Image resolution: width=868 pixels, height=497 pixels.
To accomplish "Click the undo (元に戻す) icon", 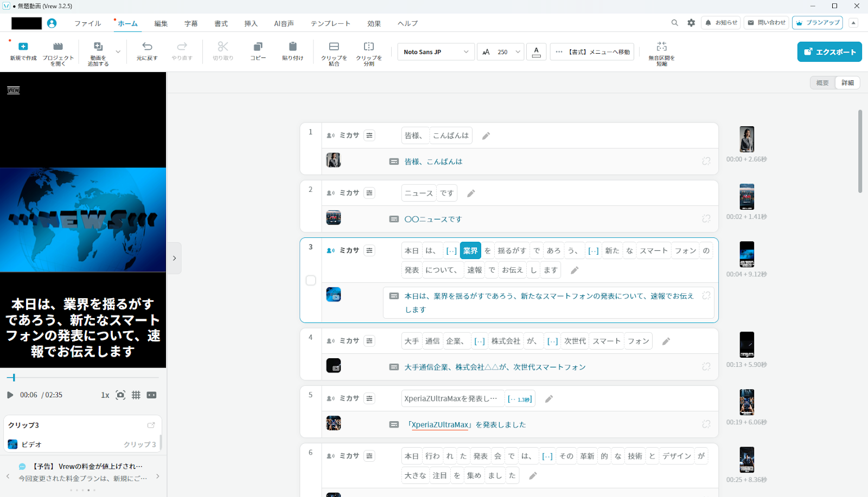I will pyautogui.click(x=147, y=47).
